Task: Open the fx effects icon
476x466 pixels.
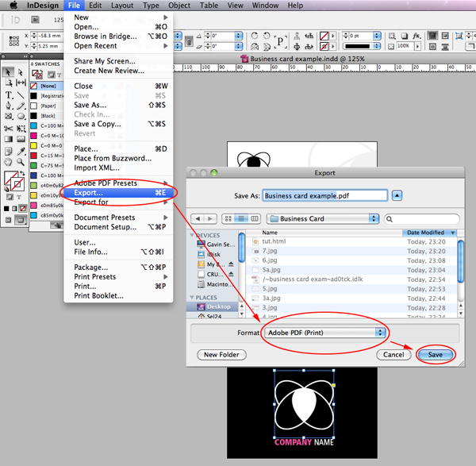Action: tap(416, 36)
